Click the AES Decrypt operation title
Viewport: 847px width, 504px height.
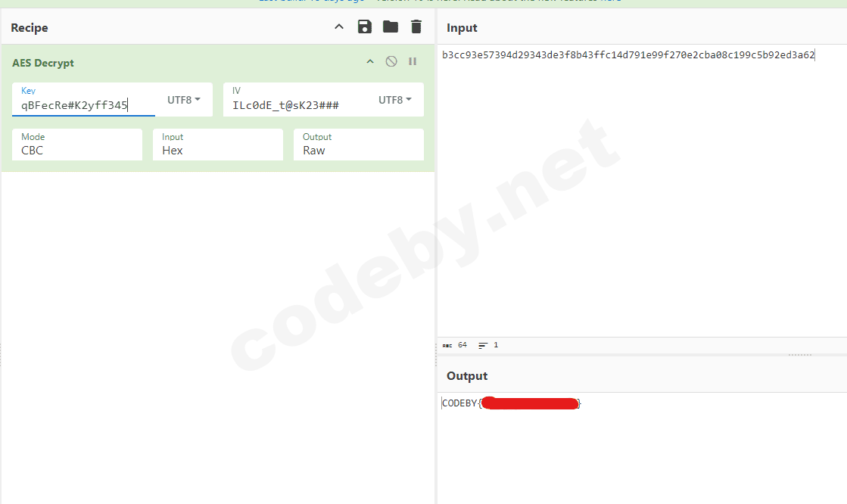(x=43, y=64)
